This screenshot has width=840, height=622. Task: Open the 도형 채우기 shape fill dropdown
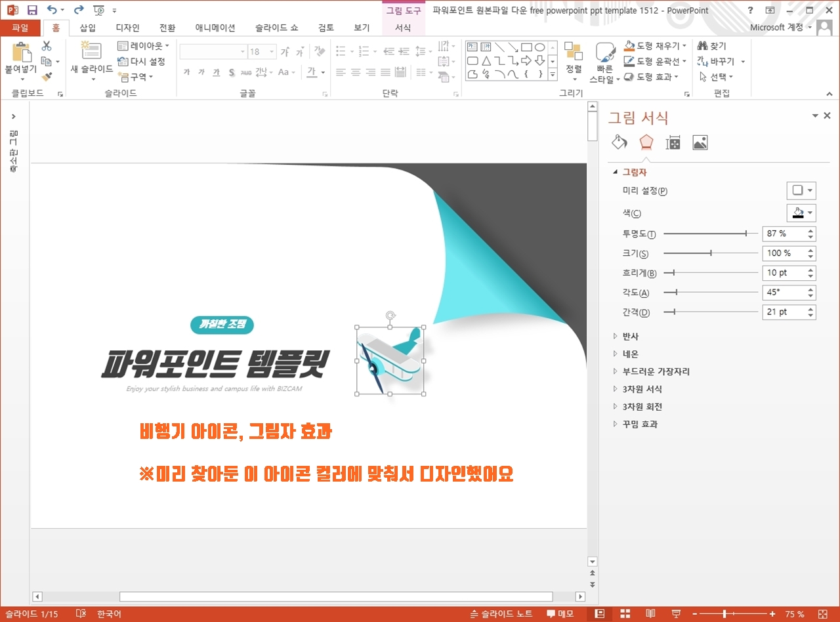pyautogui.click(x=655, y=45)
